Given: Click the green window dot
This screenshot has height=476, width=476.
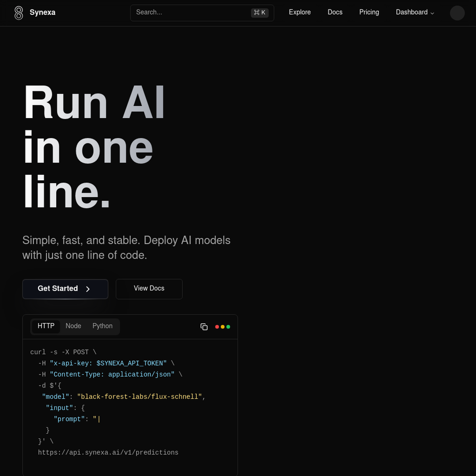Looking at the screenshot, I should (x=228, y=327).
